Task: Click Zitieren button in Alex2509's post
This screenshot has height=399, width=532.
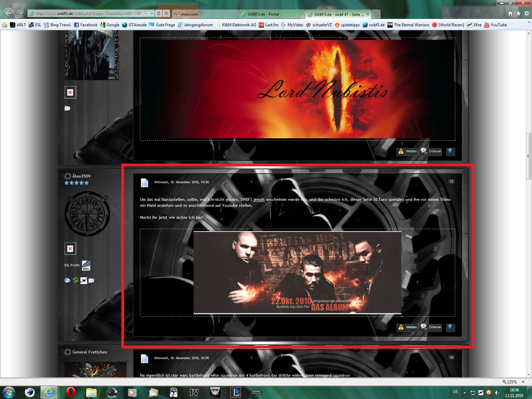Action: (x=431, y=327)
